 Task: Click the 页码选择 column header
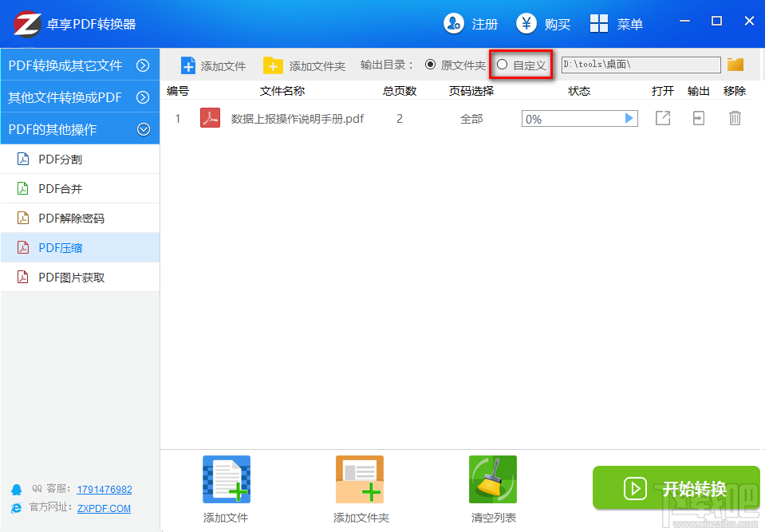point(471,91)
